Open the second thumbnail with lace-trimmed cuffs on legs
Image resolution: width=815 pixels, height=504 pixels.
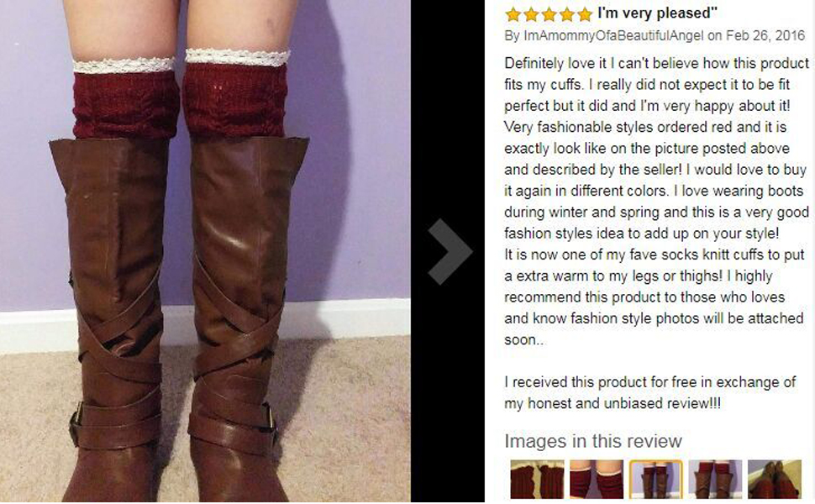[597, 479]
